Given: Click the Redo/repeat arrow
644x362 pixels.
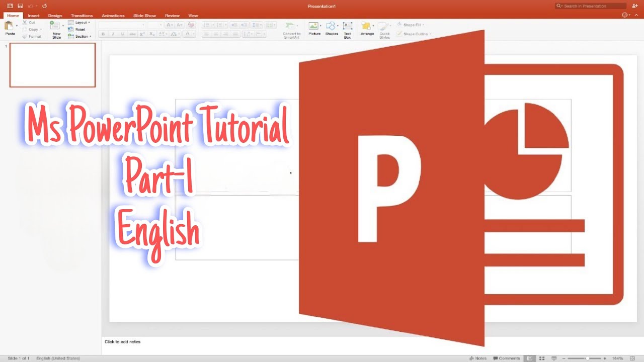Looking at the screenshot, I should point(45,6).
